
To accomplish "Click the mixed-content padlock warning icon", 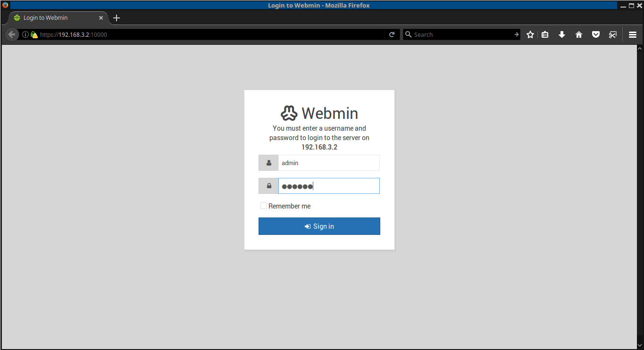I will [33, 34].
